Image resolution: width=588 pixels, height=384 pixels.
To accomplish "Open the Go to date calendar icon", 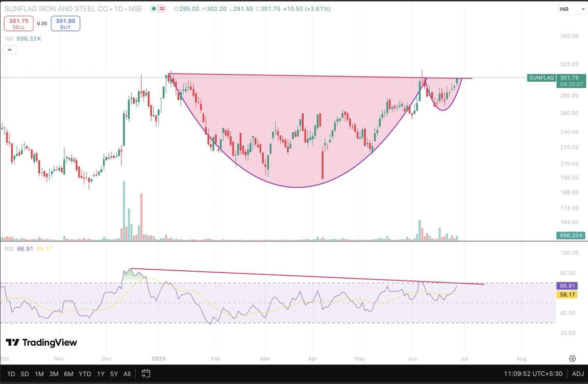I will tap(146, 374).
